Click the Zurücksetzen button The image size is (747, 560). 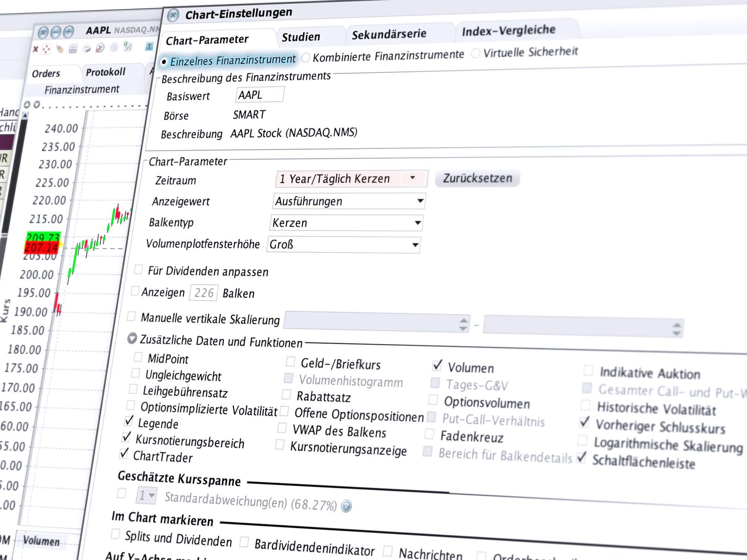(x=477, y=178)
